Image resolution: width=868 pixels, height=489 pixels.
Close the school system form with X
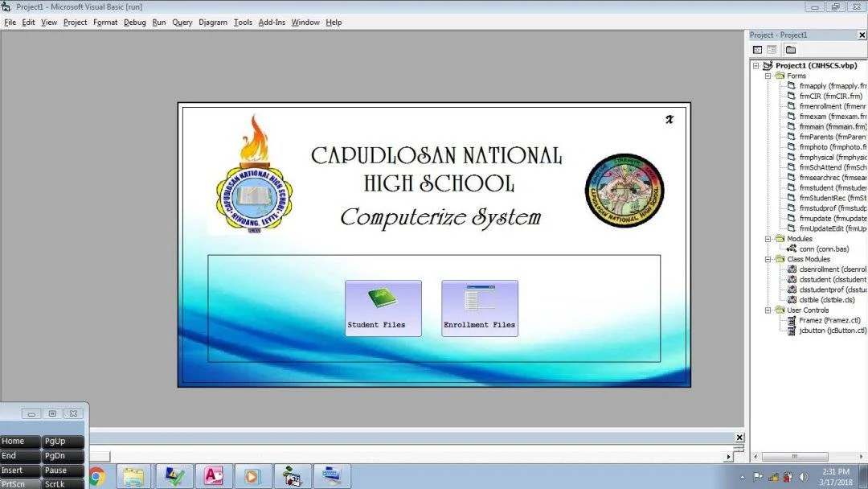(669, 119)
